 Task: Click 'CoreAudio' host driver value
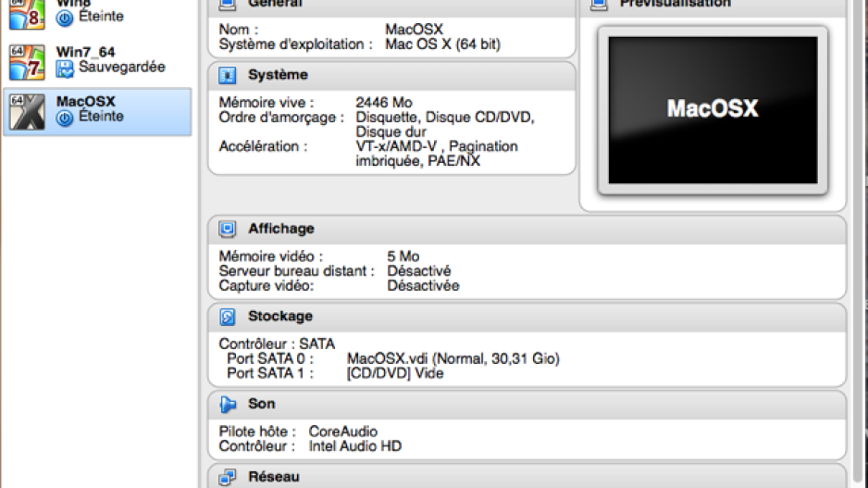pyautogui.click(x=343, y=432)
